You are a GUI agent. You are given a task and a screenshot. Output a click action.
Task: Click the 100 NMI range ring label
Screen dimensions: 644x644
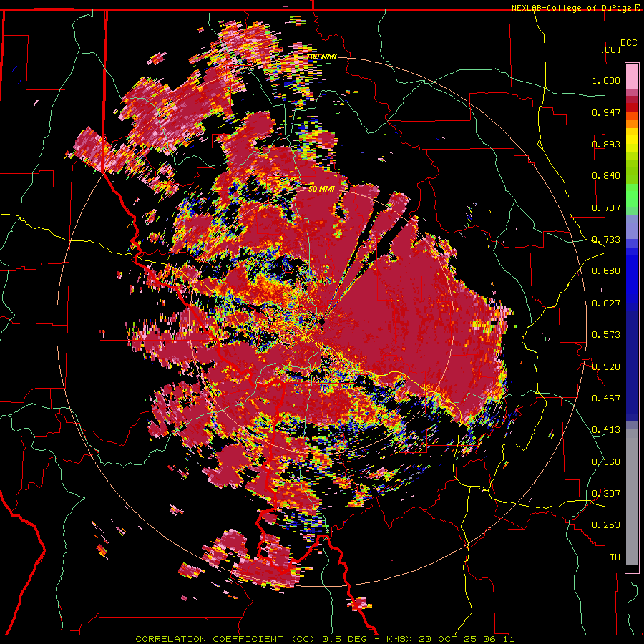(x=321, y=57)
